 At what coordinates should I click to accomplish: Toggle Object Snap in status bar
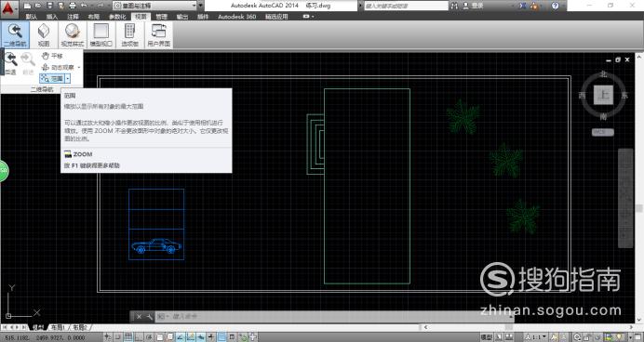tap(160, 337)
